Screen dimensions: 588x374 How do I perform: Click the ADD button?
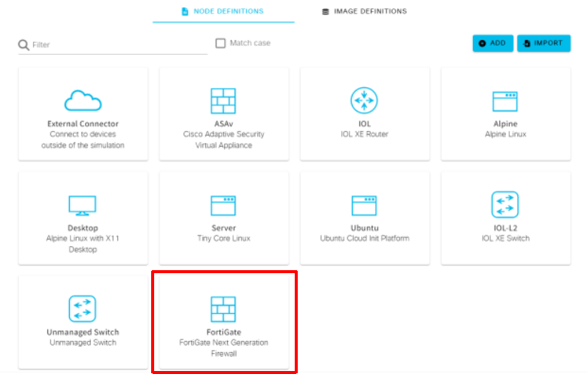(x=493, y=43)
